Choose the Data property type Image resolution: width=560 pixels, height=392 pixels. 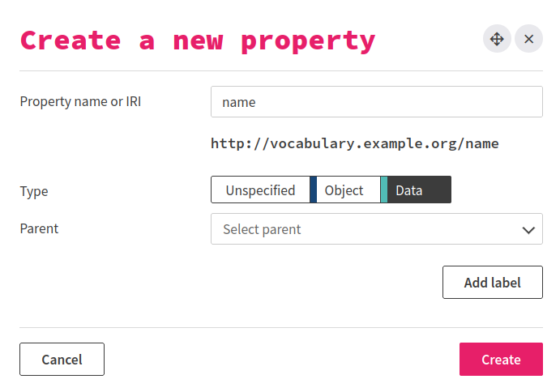click(409, 190)
